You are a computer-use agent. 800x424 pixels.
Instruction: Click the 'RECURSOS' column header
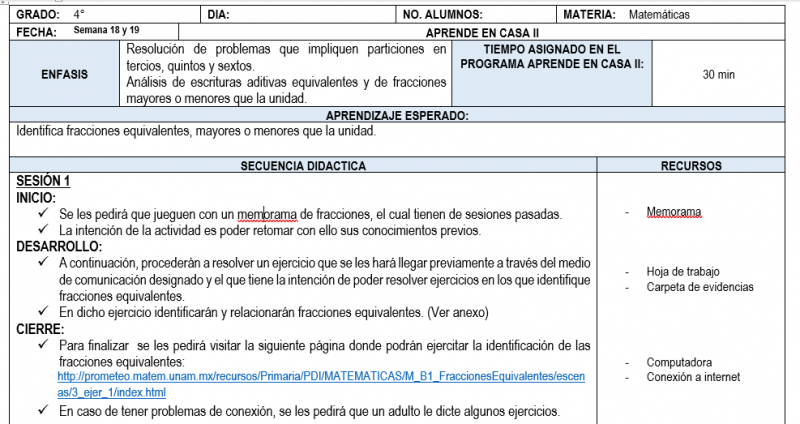coord(691,166)
